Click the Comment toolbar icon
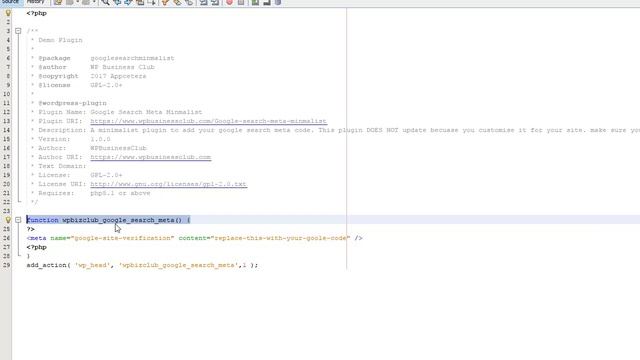Image resolution: width=640 pixels, height=360 pixels. [x=255, y=2]
